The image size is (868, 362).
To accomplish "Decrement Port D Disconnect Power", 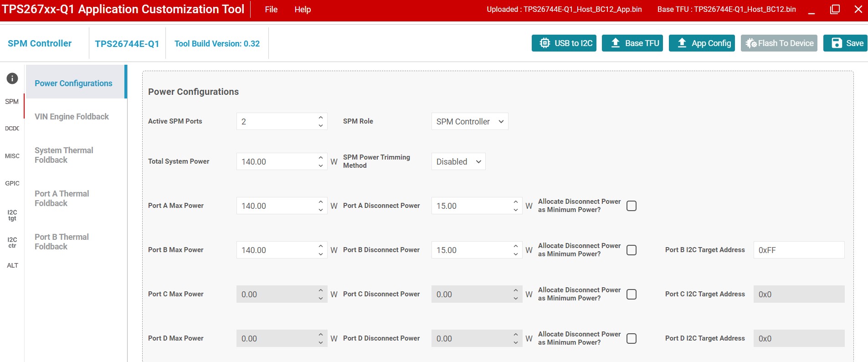I will pyautogui.click(x=516, y=343).
